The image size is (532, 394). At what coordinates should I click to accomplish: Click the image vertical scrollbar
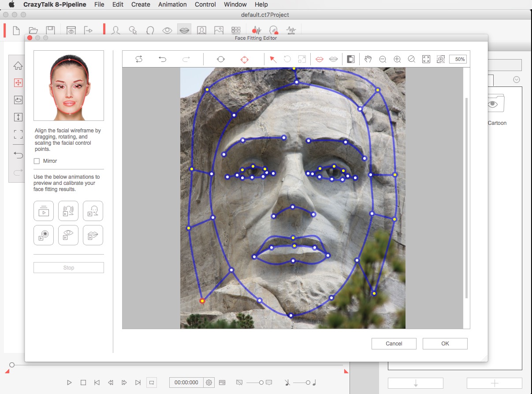pos(467,198)
